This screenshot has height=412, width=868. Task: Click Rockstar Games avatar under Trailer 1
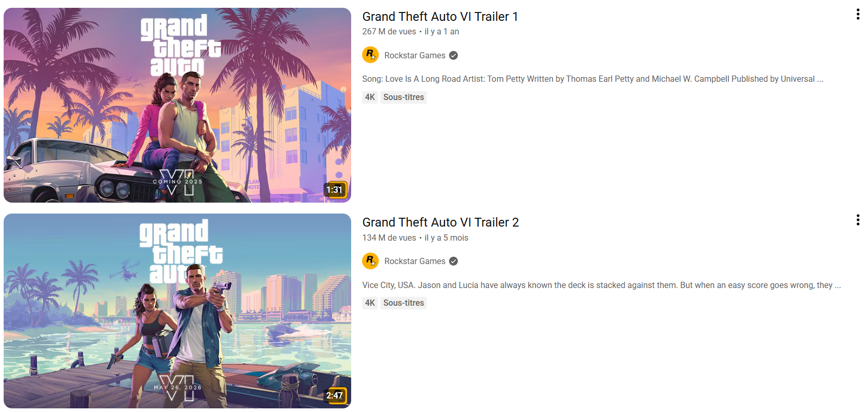(370, 55)
